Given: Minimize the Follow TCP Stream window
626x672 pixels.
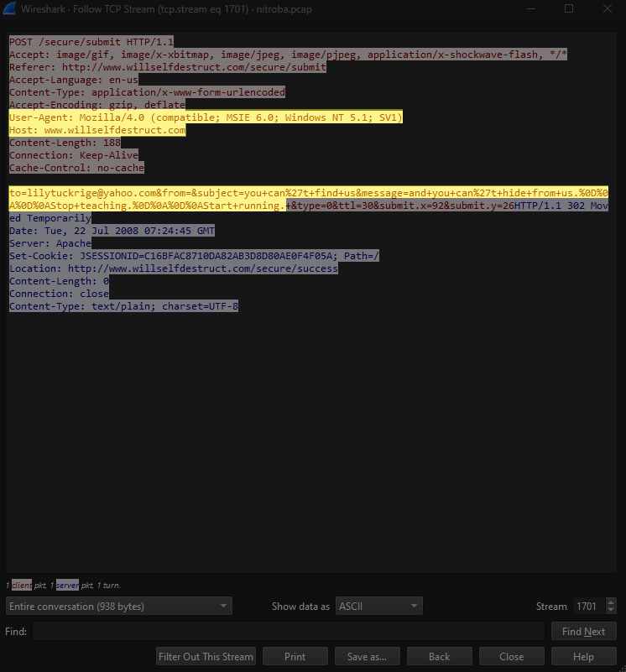Looking at the screenshot, I should pos(530,8).
